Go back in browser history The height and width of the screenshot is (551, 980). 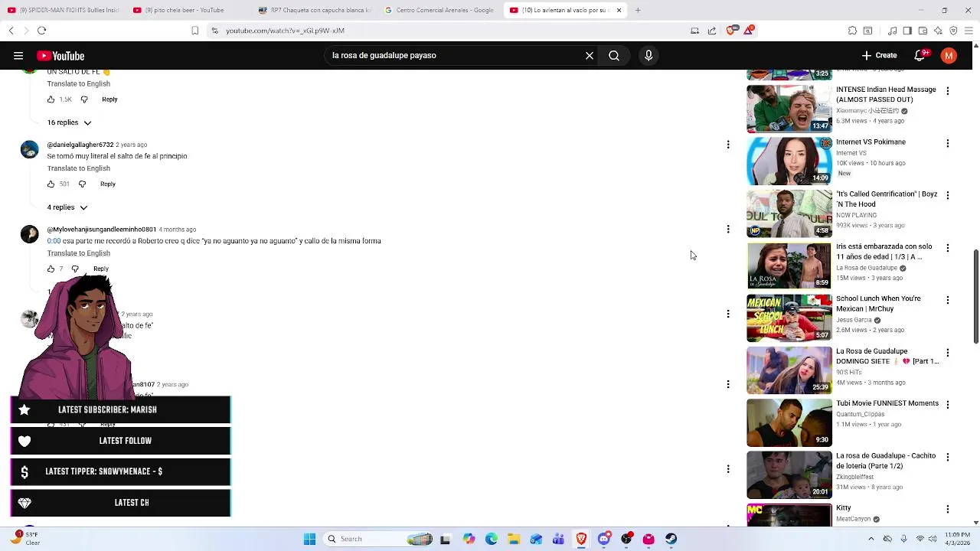[11, 31]
